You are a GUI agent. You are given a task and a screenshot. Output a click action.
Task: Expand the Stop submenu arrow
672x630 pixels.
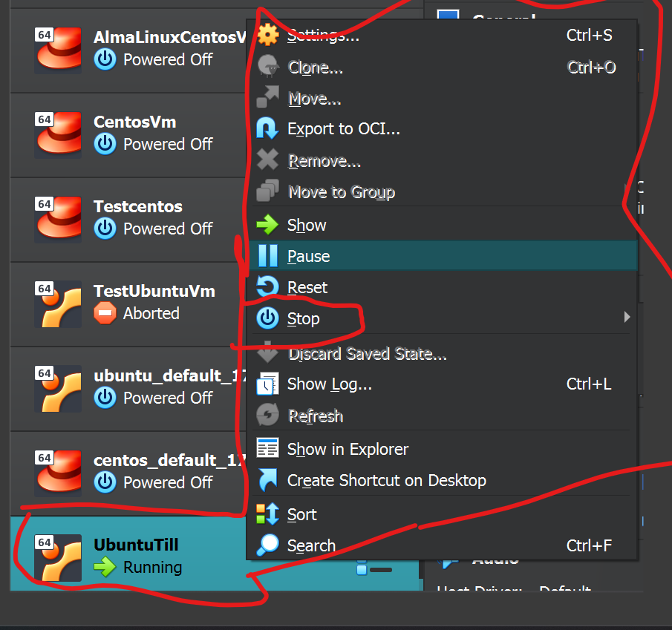click(627, 317)
